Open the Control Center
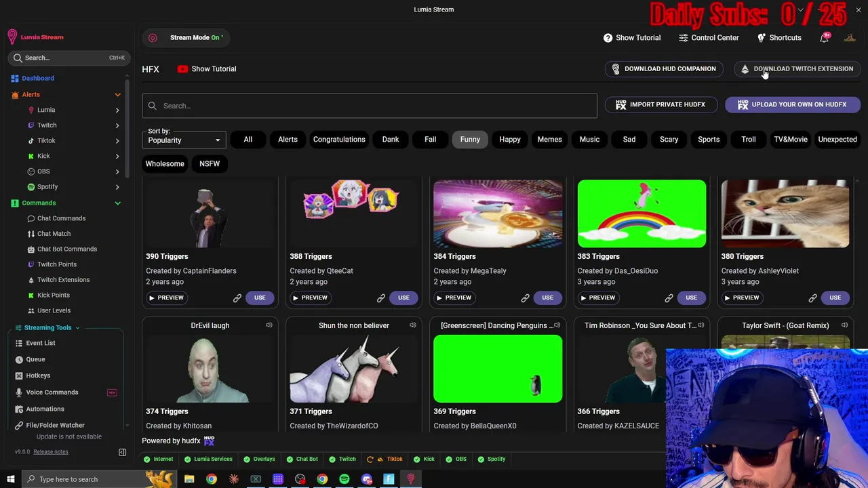 (x=709, y=38)
